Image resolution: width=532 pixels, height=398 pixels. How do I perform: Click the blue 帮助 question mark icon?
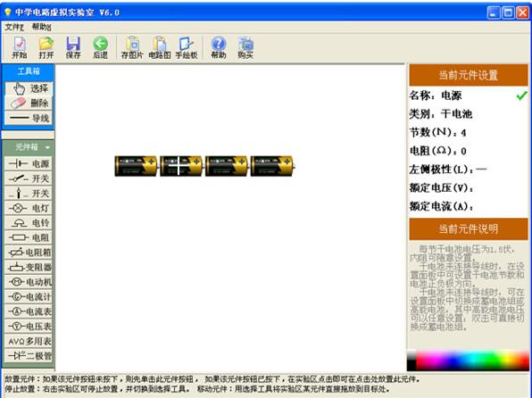tap(218, 47)
